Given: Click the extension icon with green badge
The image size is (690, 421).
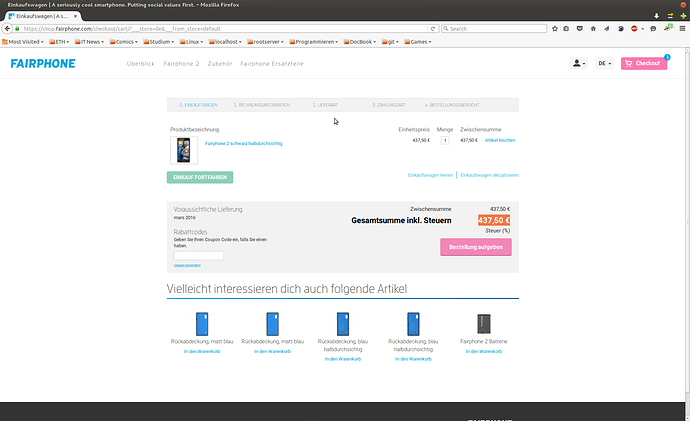Looking at the screenshot, I should tap(668, 28).
